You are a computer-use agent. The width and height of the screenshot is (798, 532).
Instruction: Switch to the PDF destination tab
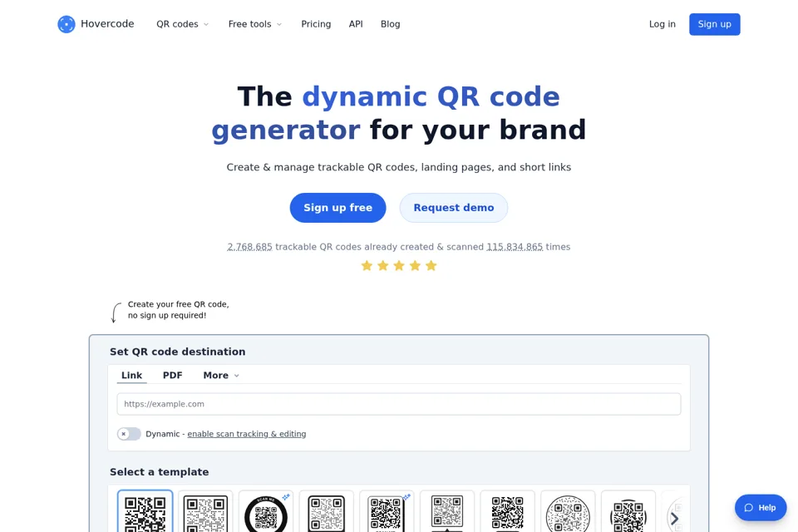173,375
